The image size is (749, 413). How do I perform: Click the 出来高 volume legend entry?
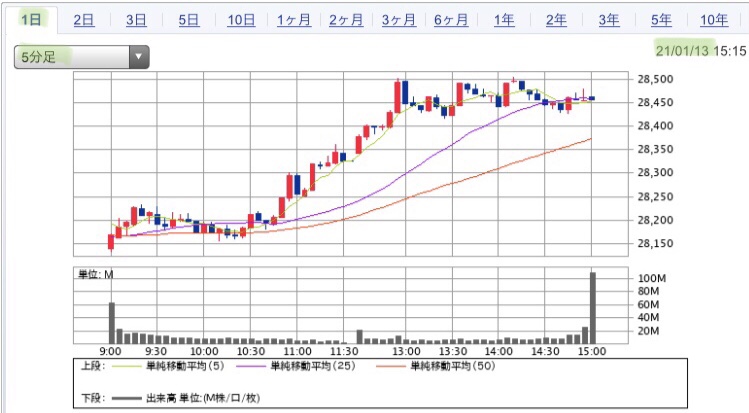[203, 398]
